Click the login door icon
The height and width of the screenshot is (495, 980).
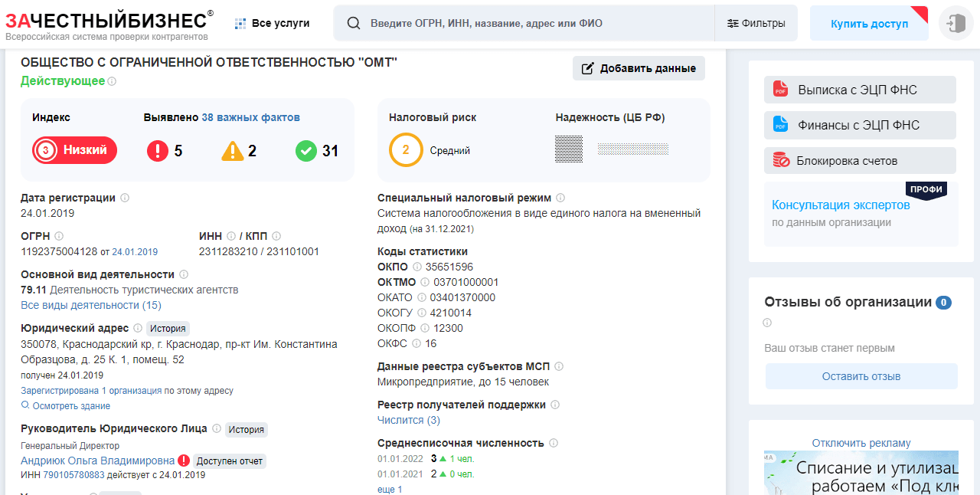(x=955, y=23)
